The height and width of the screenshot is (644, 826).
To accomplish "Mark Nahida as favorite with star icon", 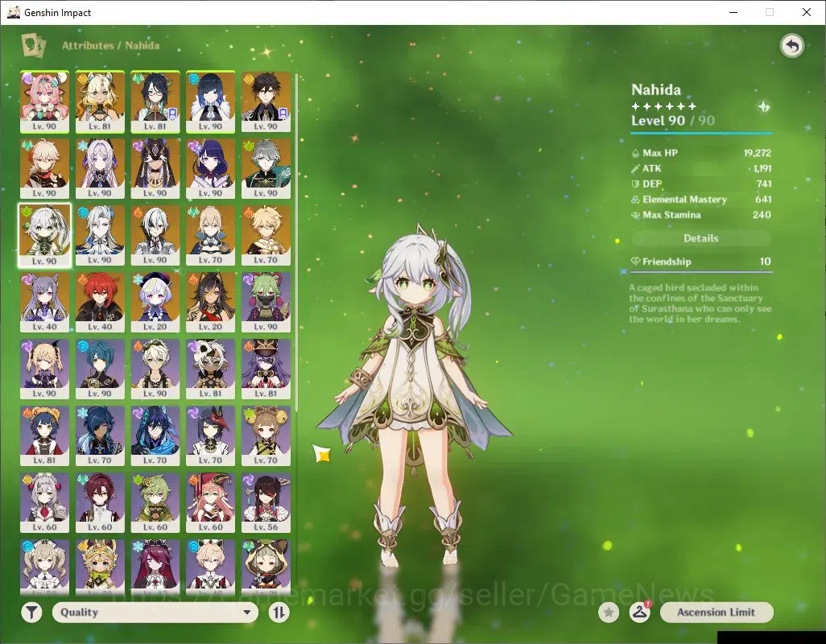I will coord(609,613).
